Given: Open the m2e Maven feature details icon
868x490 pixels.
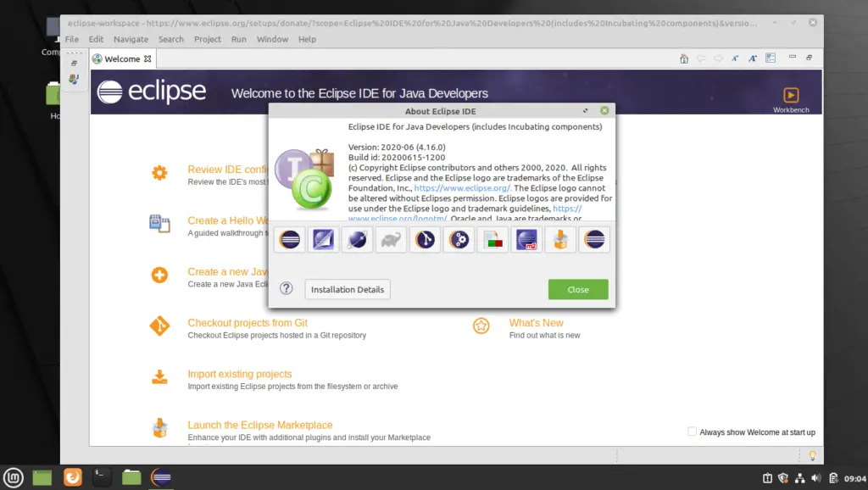Looking at the screenshot, I should pyautogui.click(x=526, y=239).
